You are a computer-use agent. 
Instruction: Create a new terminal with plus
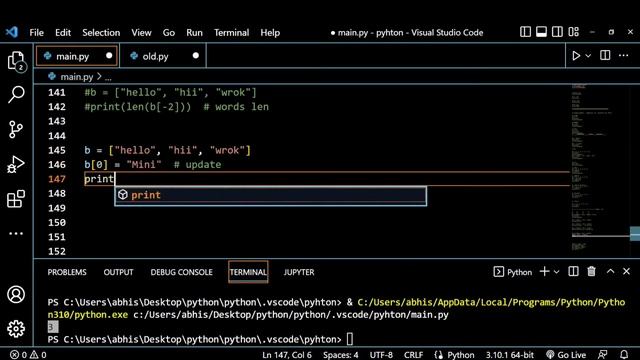coord(544,271)
